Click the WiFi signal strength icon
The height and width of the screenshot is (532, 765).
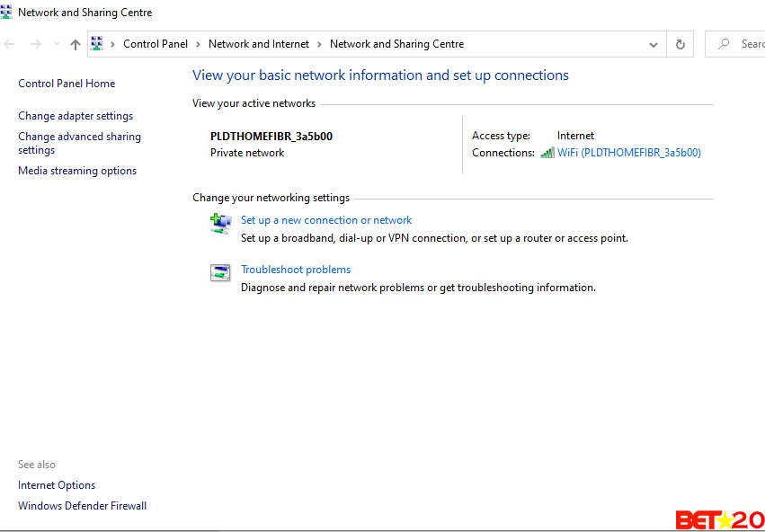pos(547,153)
